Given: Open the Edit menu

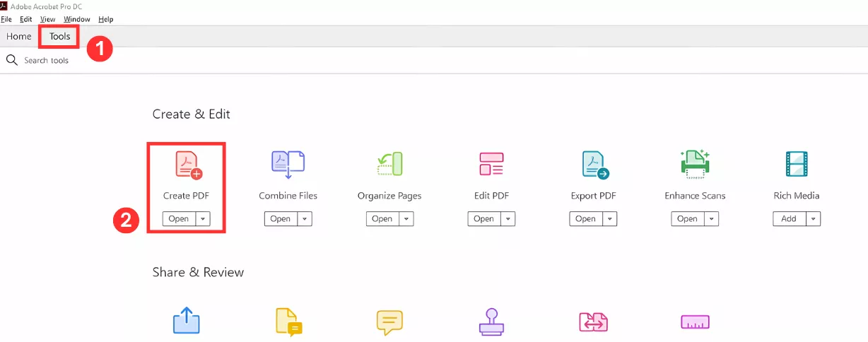Looking at the screenshot, I should click(26, 19).
